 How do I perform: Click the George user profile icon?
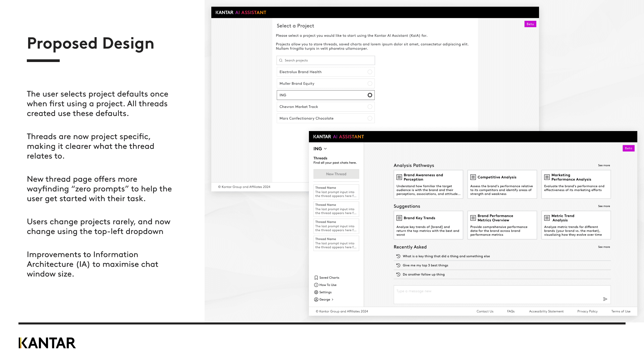click(x=316, y=300)
